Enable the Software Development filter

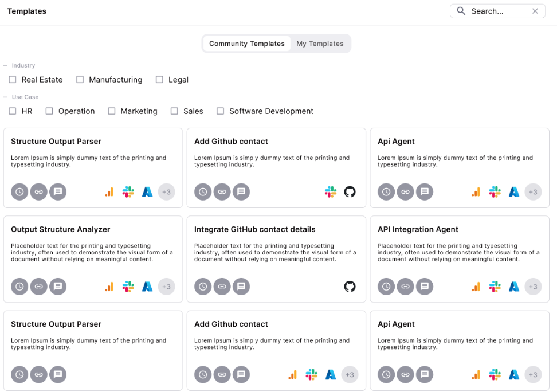click(x=221, y=111)
